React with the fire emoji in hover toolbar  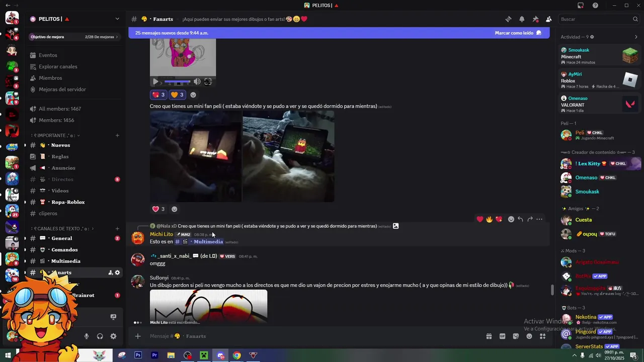click(489, 219)
